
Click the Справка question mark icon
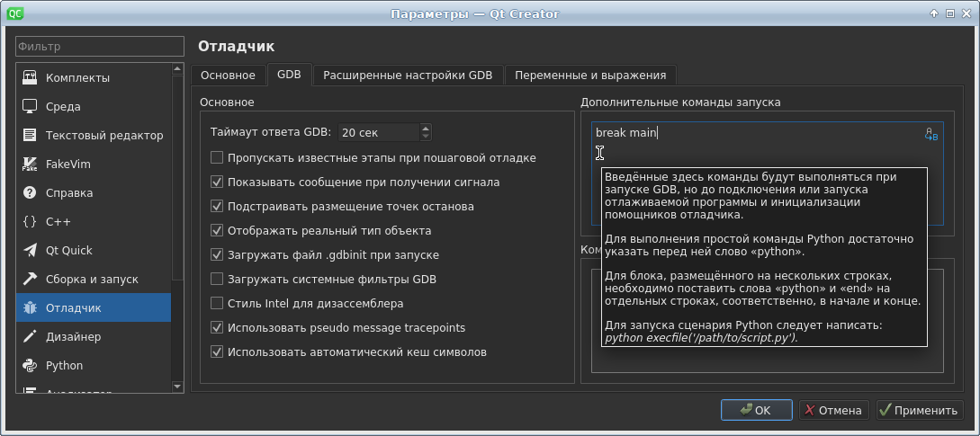[x=30, y=192]
